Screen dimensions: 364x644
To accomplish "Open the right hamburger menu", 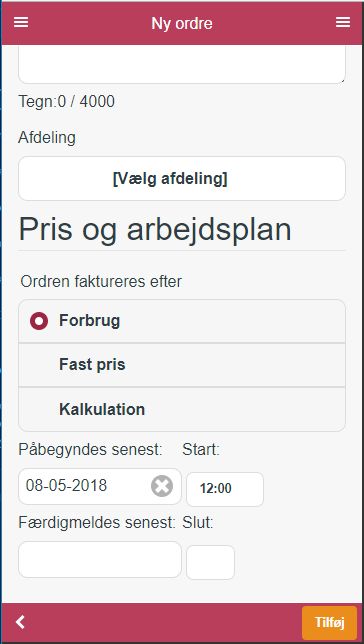I will [x=343, y=23].
